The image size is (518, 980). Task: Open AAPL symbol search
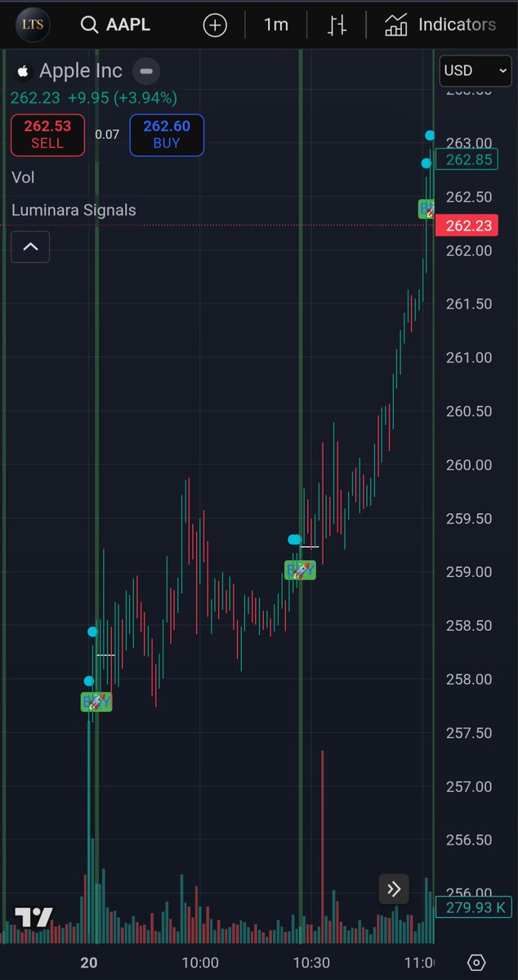(115, 25)
